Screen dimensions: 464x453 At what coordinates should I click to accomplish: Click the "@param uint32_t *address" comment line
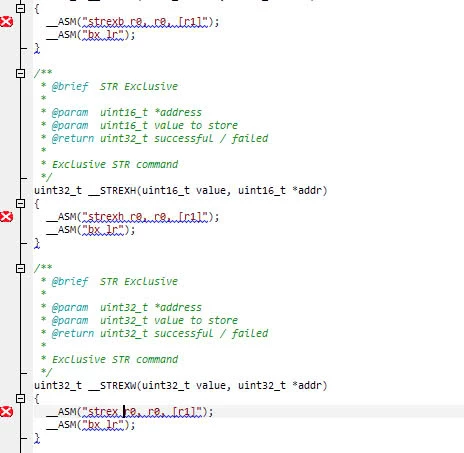coord(121,307)
